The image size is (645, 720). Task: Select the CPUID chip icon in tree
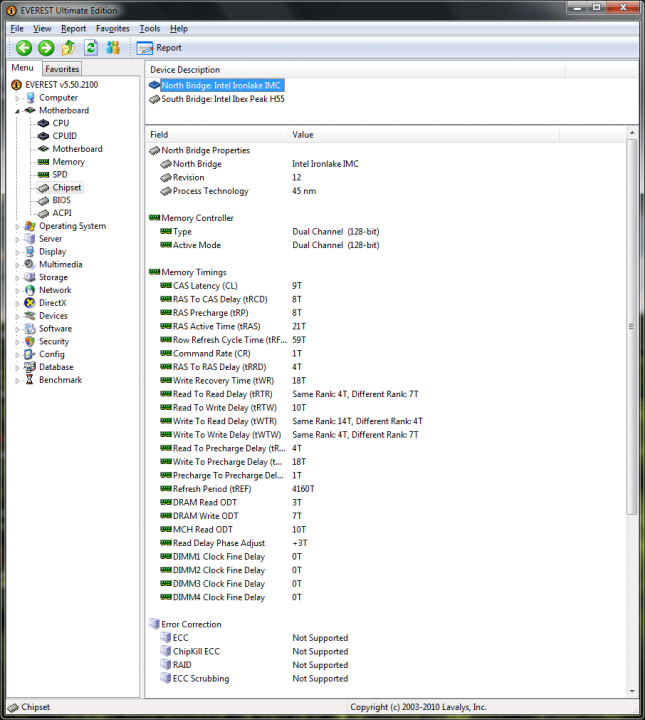click(x=44, y=136)
